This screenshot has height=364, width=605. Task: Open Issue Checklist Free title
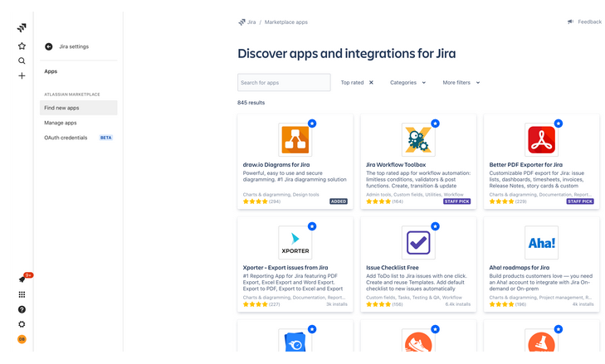coord(393,268)
